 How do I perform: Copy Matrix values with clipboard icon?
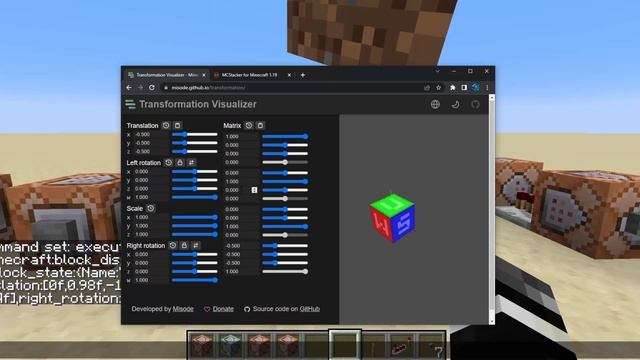260,125
